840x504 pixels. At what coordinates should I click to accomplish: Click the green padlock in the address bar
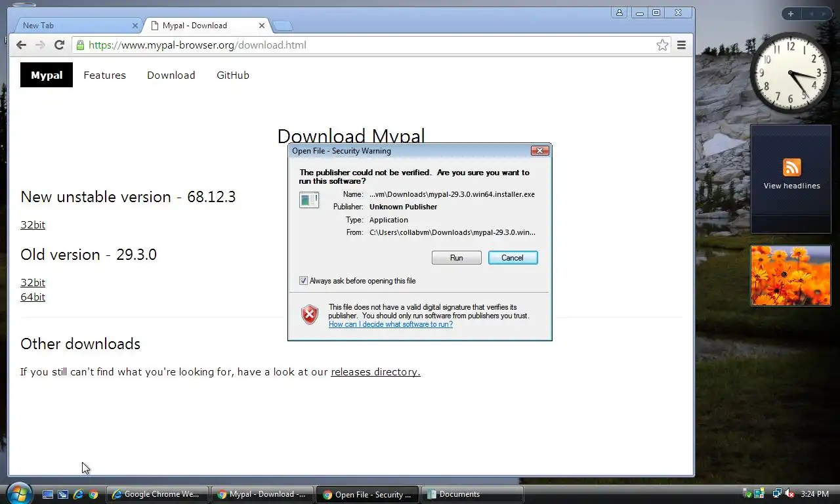(80, 45)
